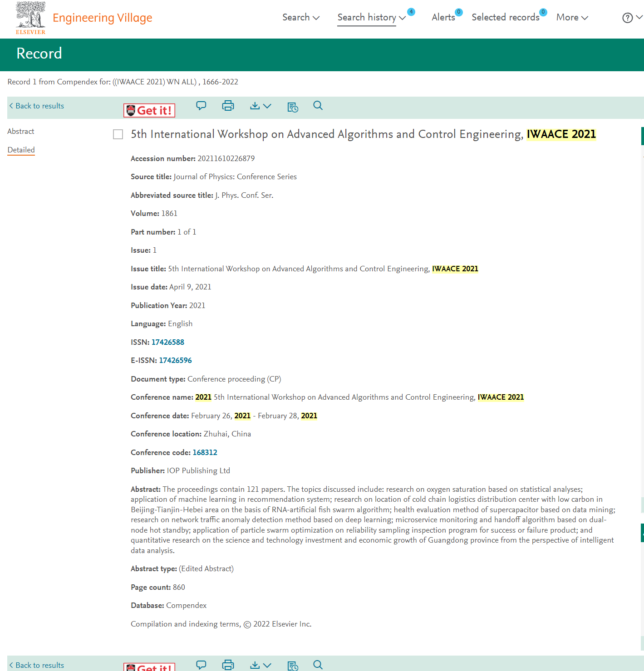Screen dimensions: 644x671
Task: Click the Elsevier copyright line
Action: pyautogui.click(x=221, y=624)
